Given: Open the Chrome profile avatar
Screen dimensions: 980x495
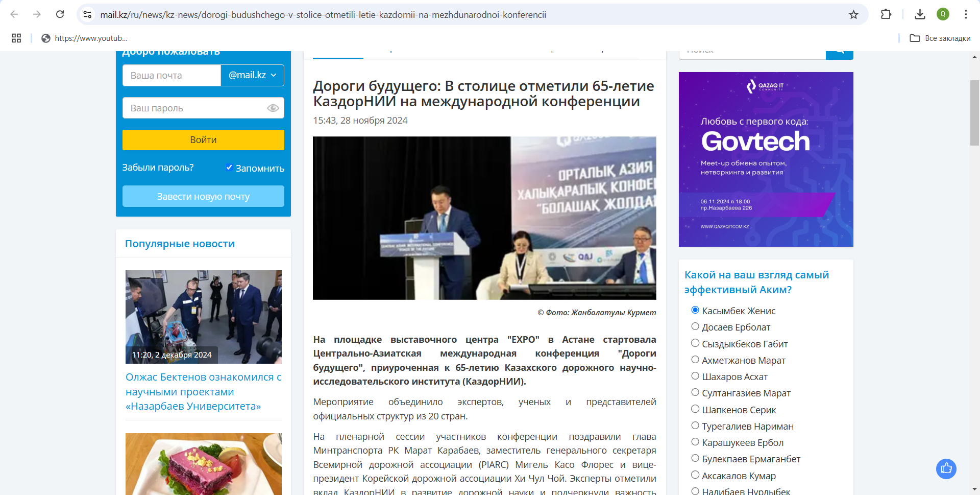Looking at the screenshot, I should pos(943,14).
